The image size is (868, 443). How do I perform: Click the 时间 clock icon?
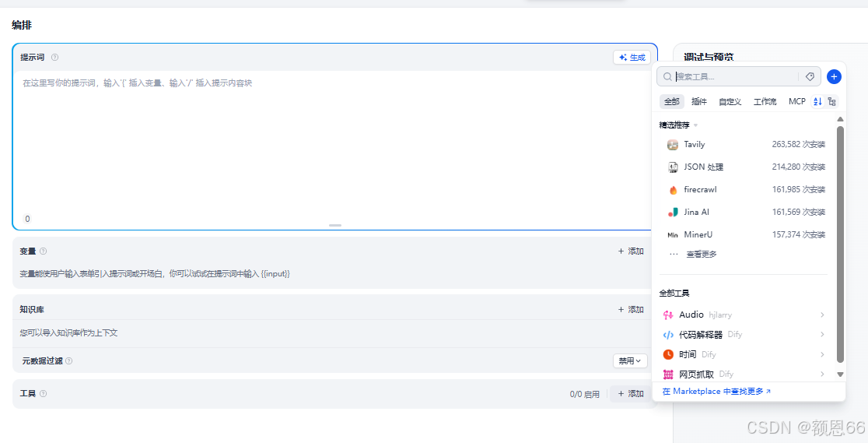pos(668,354)
